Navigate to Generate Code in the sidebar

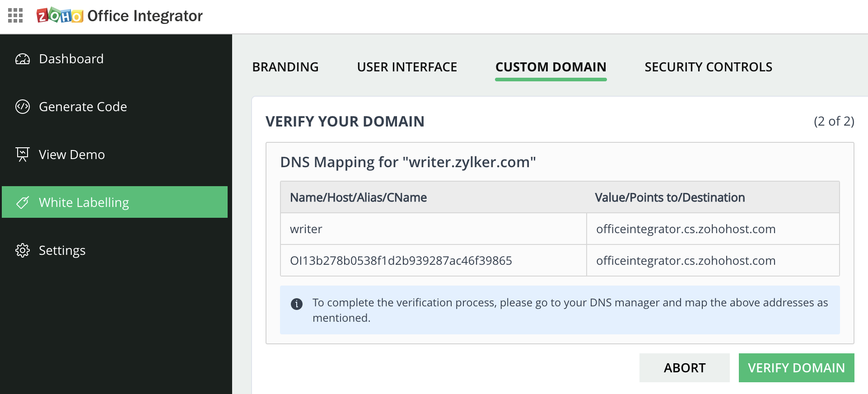(x=83, y=107)
